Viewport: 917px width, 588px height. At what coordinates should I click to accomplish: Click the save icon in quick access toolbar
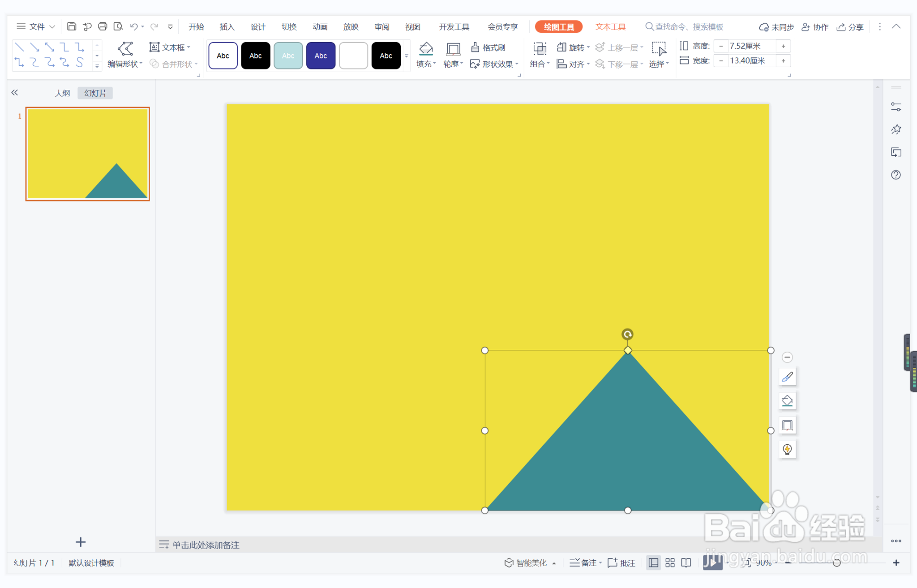[x=71, y=26]
